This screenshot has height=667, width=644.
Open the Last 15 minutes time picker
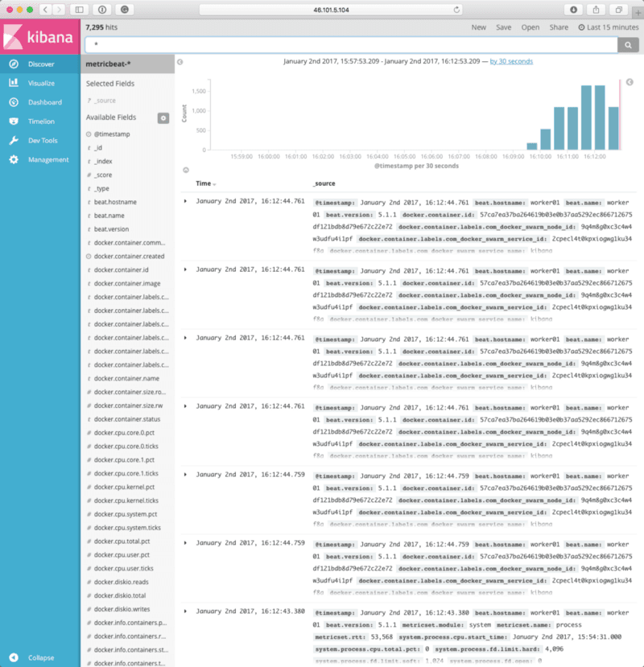point(609,27)
